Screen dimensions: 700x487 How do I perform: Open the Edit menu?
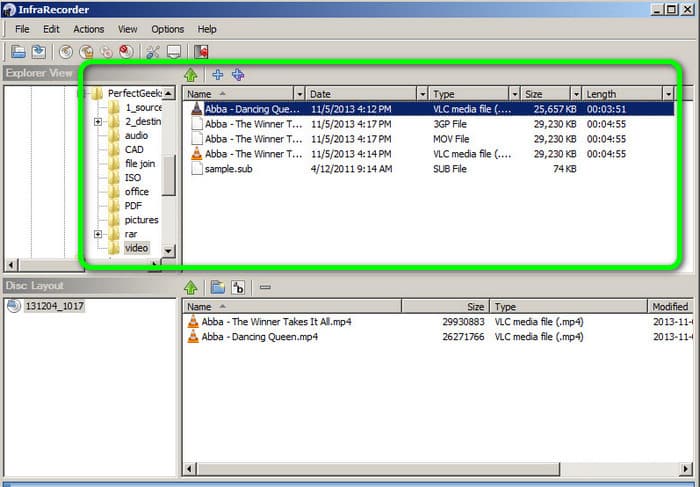tap(51, 29)
